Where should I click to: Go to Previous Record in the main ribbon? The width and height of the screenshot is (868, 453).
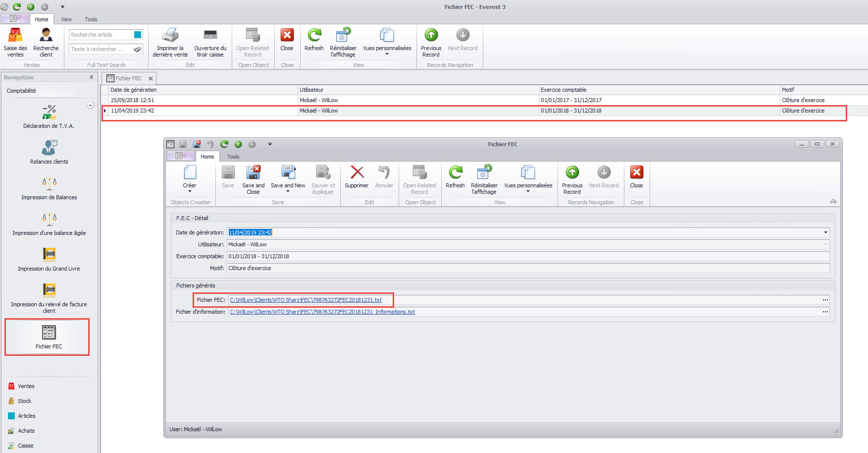tap(431, 43)
